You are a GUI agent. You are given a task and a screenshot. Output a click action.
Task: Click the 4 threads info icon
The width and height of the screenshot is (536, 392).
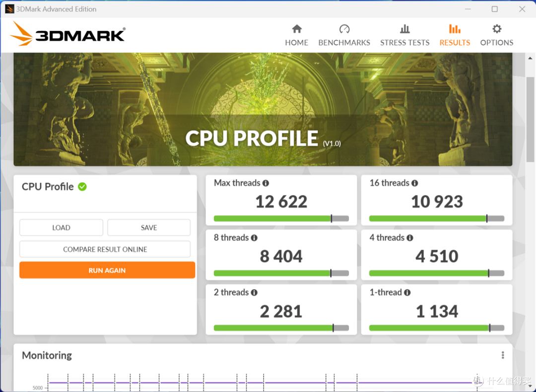tap(410, 238)
